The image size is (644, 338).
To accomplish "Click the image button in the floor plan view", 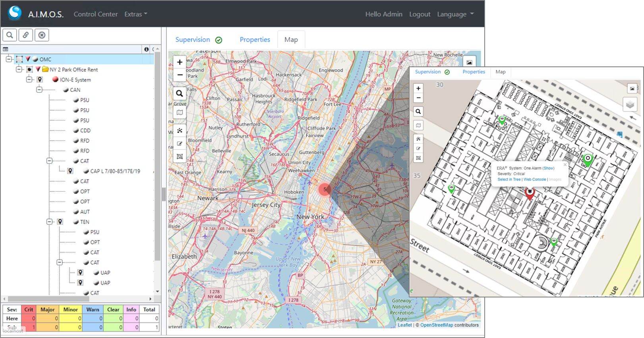I will click(x=632, y=88).
